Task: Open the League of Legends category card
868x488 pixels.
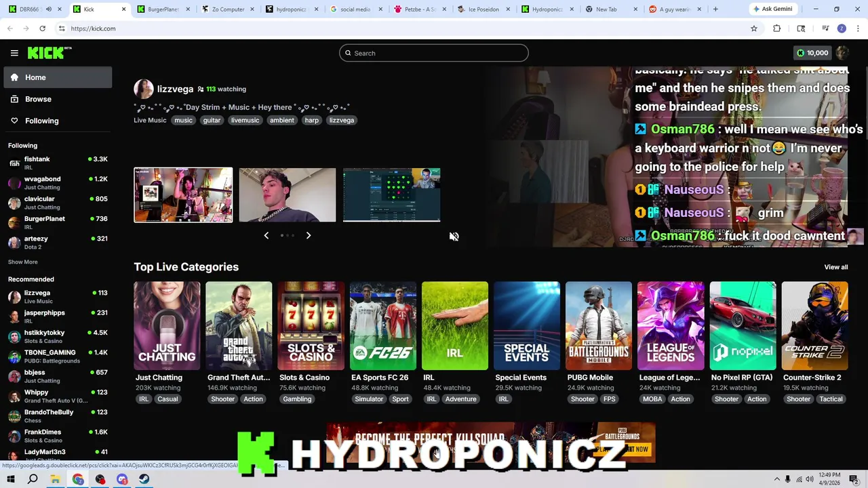Action: pos(671,326)
